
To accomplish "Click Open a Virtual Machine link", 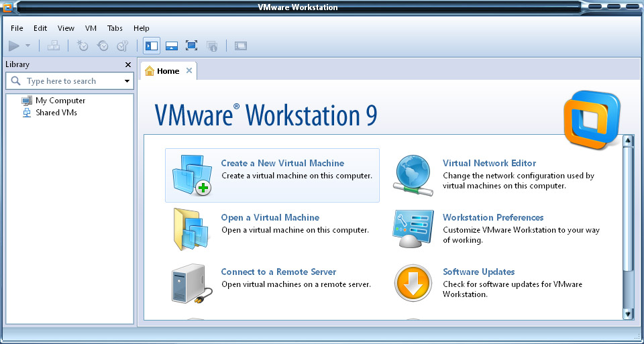I will tap(270, 217).
